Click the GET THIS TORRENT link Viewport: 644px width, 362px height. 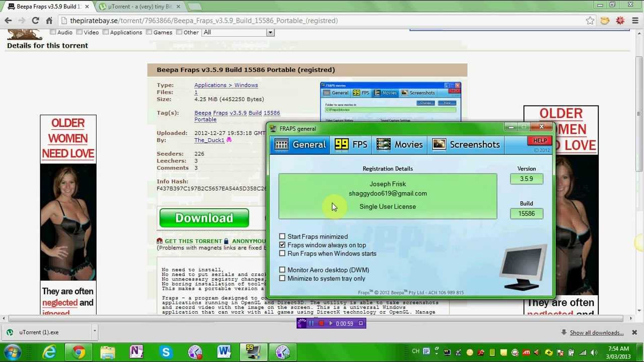point(193,241)
